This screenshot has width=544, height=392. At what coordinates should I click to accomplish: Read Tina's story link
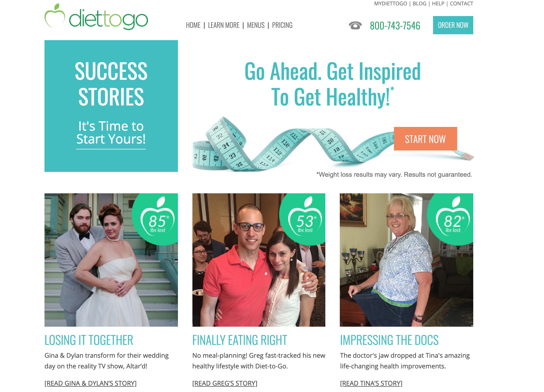pos(371,383)
